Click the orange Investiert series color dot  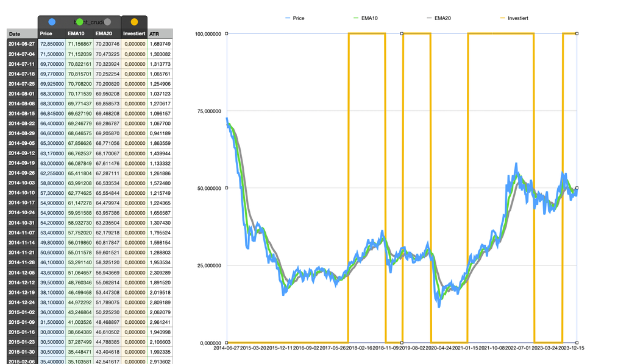134,22
